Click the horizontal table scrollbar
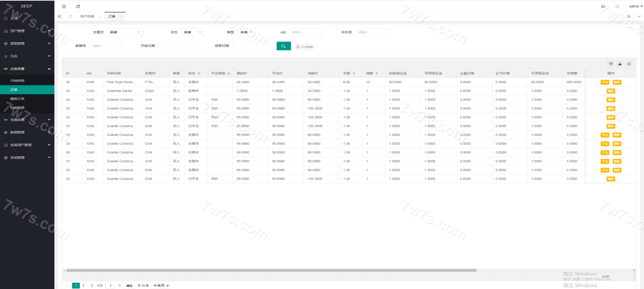This screenshot has height=289, width=644. pyautogui.click(x=271, y=270)
